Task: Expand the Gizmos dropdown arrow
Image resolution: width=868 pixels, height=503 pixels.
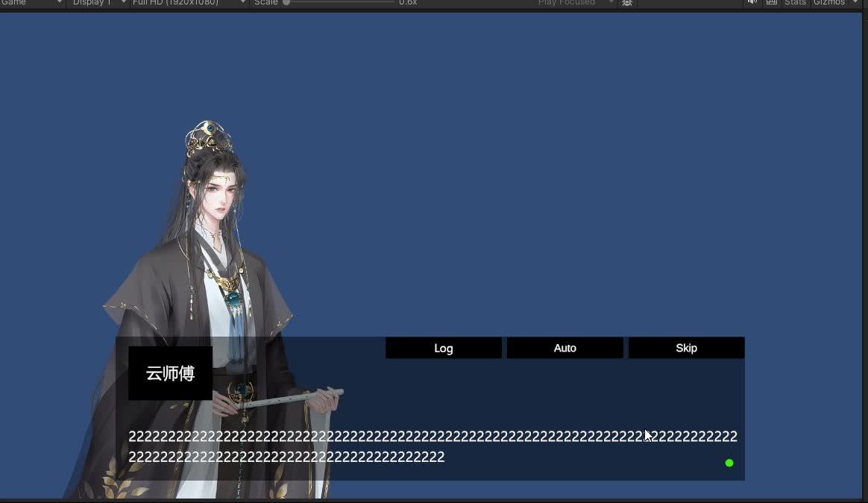Action: [855, 2]
